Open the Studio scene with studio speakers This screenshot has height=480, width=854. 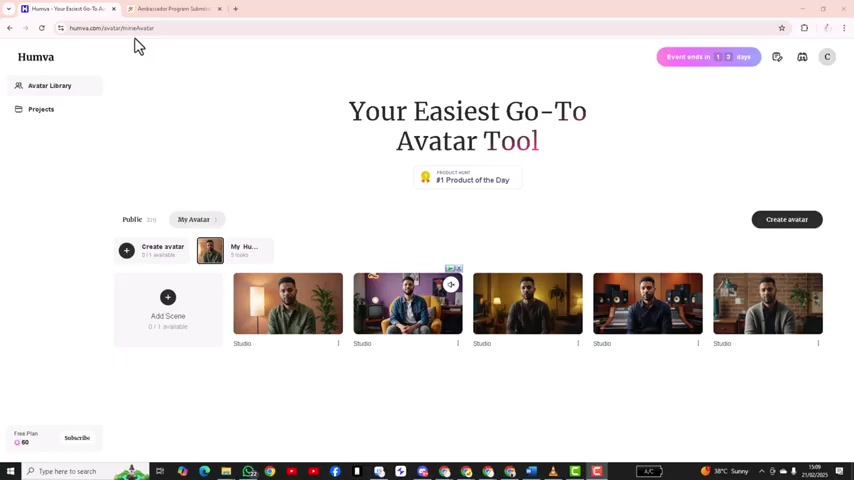point(648,303)
